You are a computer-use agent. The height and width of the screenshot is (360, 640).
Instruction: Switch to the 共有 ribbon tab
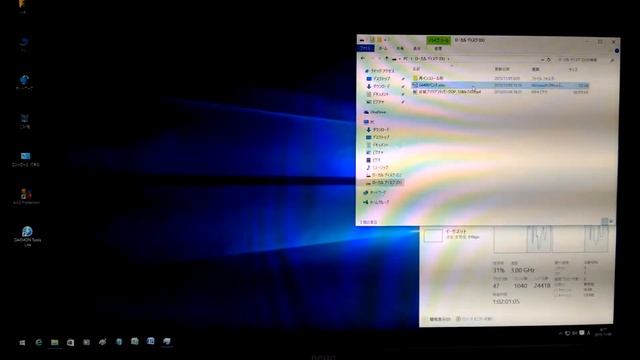point(400,49)
